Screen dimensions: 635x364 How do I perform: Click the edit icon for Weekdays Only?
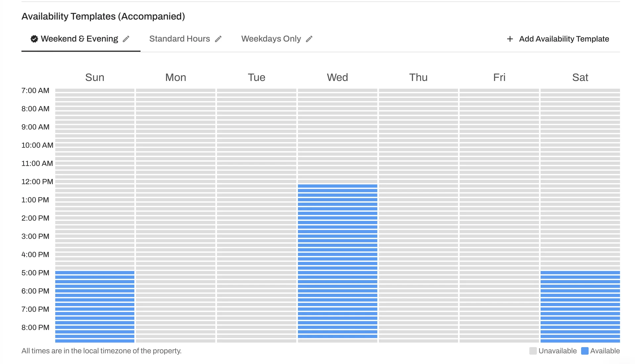pyautogui.click(x=310, y=39)
